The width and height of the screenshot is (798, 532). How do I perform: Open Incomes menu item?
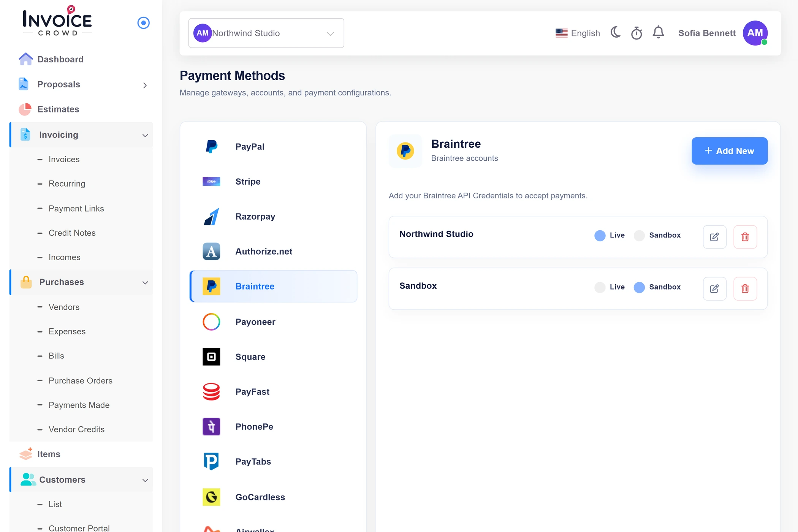(x=64, y=257)
